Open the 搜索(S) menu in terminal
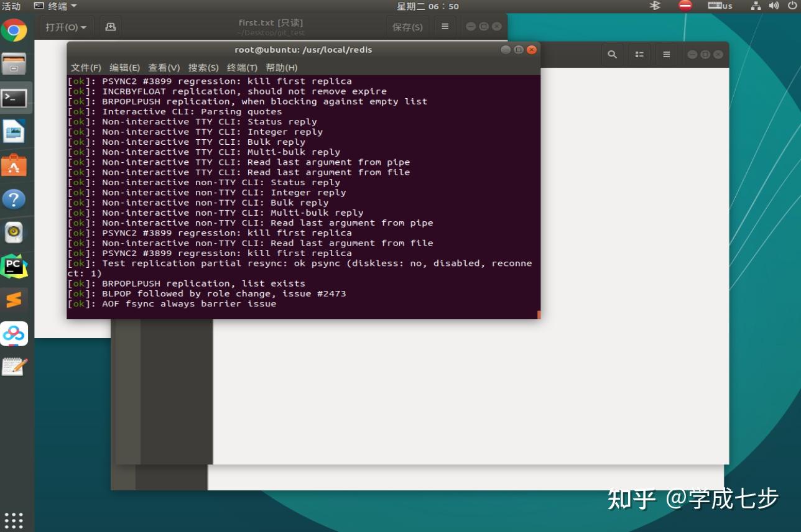The width and height of the screenshot is (801, 532). [x=203, y=68]
